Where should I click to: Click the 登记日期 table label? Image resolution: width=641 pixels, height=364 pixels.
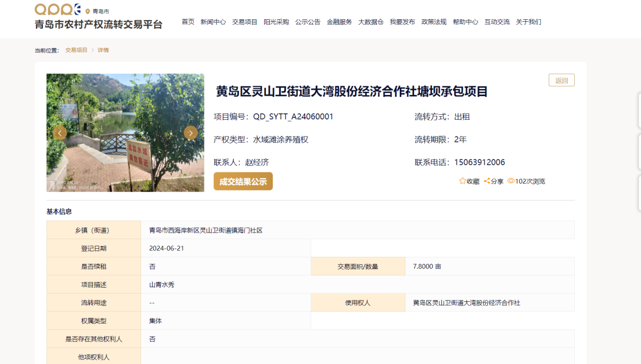[94, 248]
